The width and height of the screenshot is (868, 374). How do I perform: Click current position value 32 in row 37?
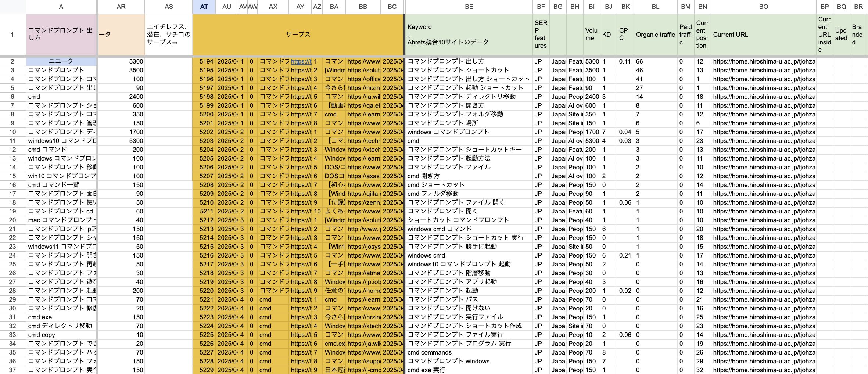(x=702, y=370)
